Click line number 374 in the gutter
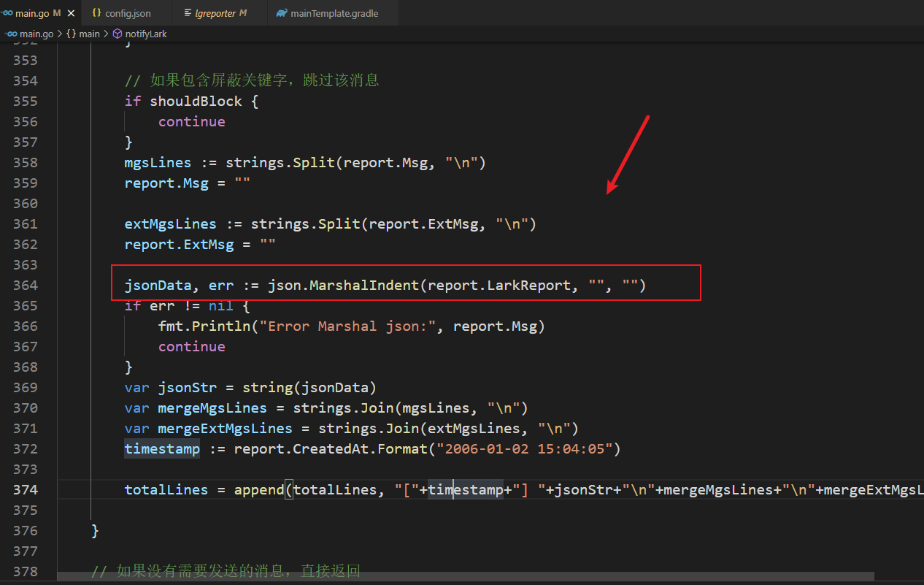924x585 pixels. click(x=26, y=489)
